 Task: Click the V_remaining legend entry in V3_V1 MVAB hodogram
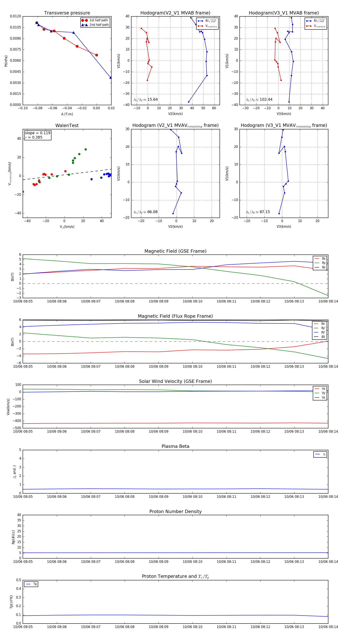[316, 26]
